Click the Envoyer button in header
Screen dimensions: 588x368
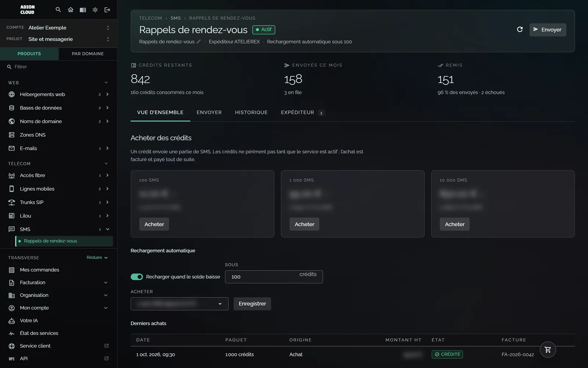tap(548, 30)
